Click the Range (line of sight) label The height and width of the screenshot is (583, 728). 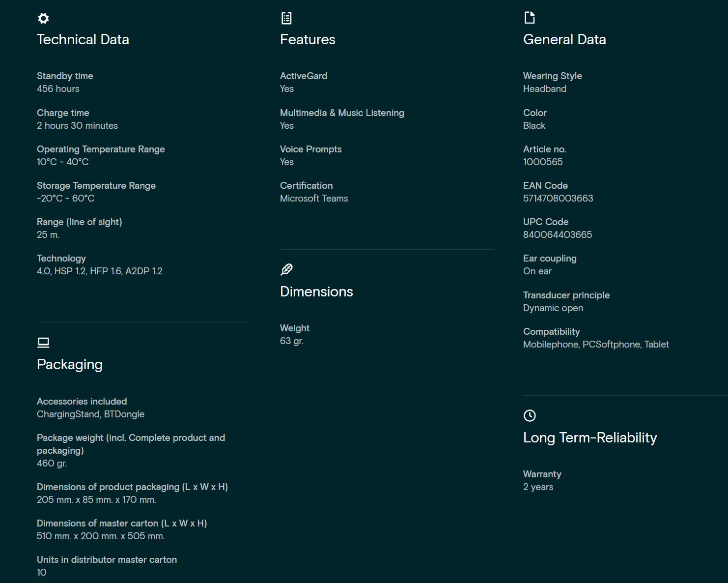click(x=79, y=222)
